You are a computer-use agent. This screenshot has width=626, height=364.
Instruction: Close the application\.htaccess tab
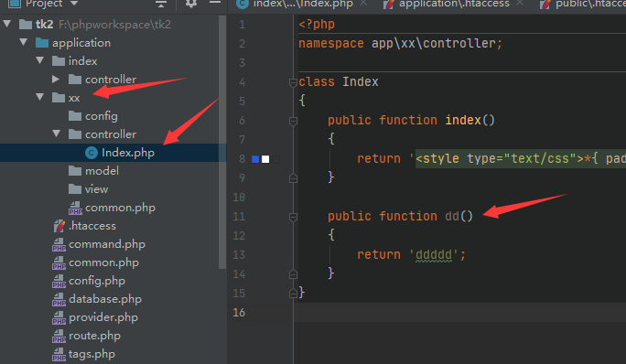(520, 3)
